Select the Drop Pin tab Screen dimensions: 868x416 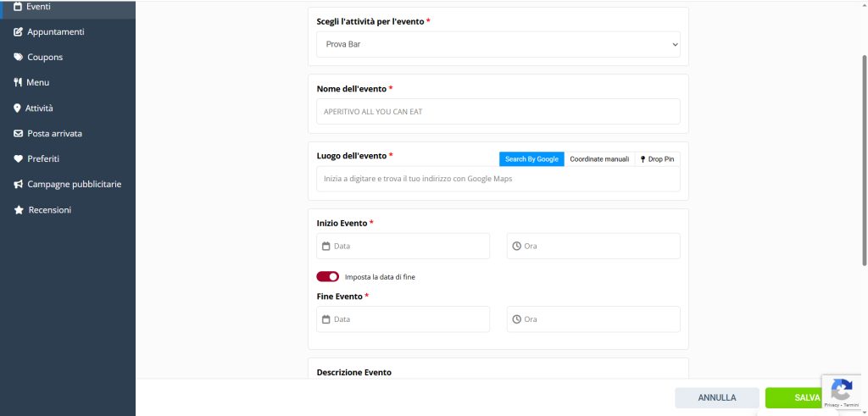(657, 159)
